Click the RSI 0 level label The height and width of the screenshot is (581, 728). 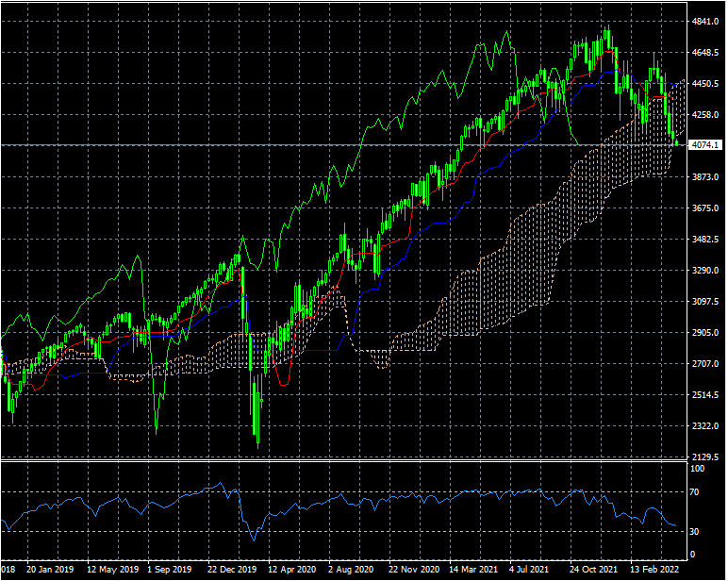pyautogui.click(x=693, y=554)
